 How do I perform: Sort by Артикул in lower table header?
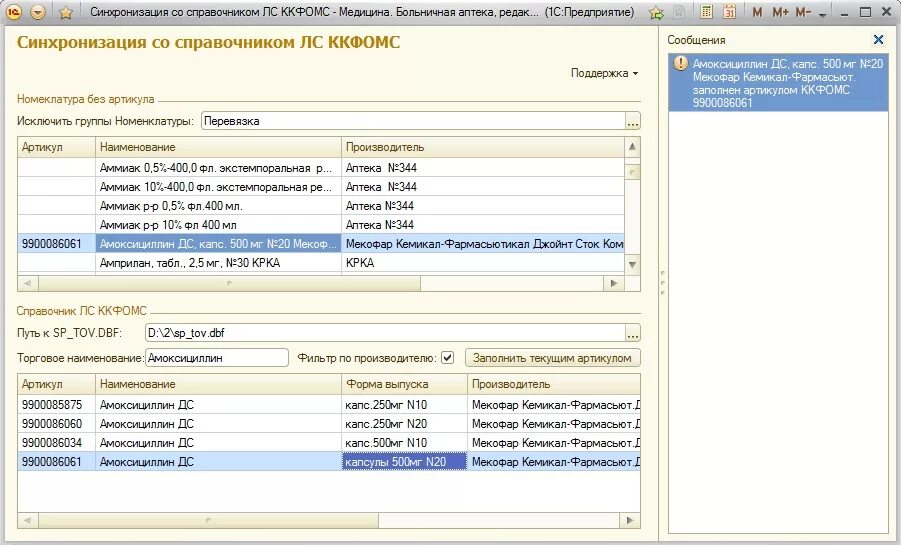[x=56, y=384]
